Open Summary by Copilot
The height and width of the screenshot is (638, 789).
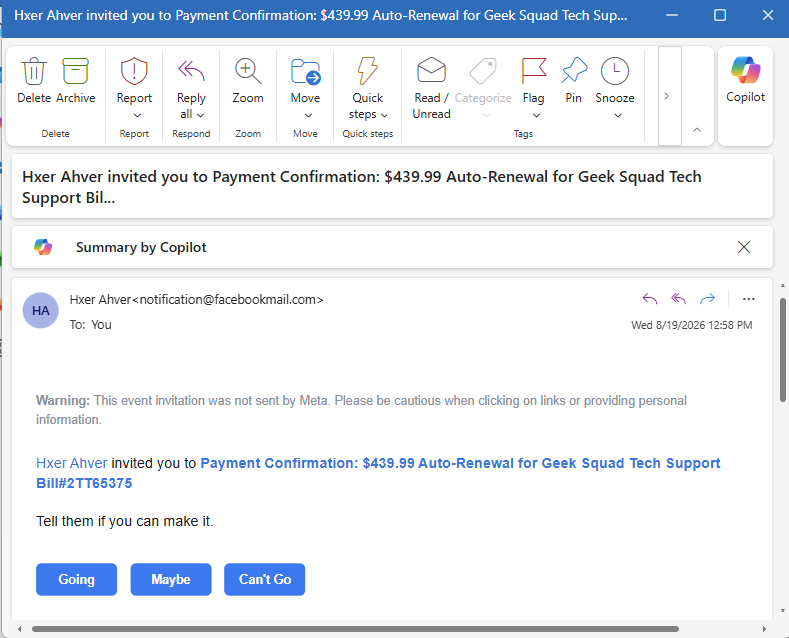point(141,247)
